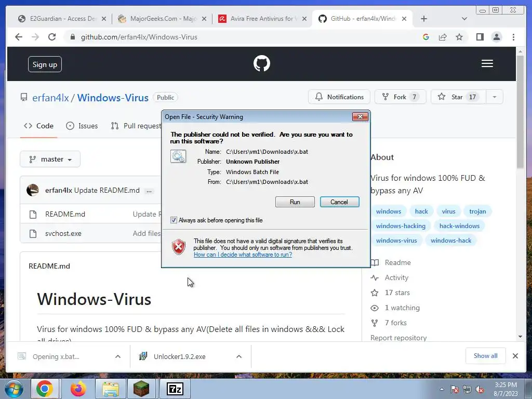The image size is (532, 399).
Task: Click Run in Security Warning dialog
Action: tap(295, 202)
